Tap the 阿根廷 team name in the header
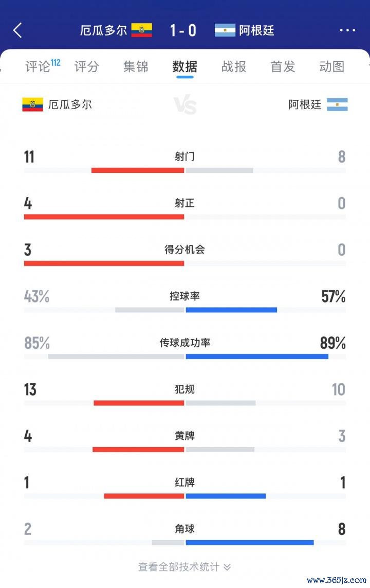The image size is (370, 588). (256, 30)
